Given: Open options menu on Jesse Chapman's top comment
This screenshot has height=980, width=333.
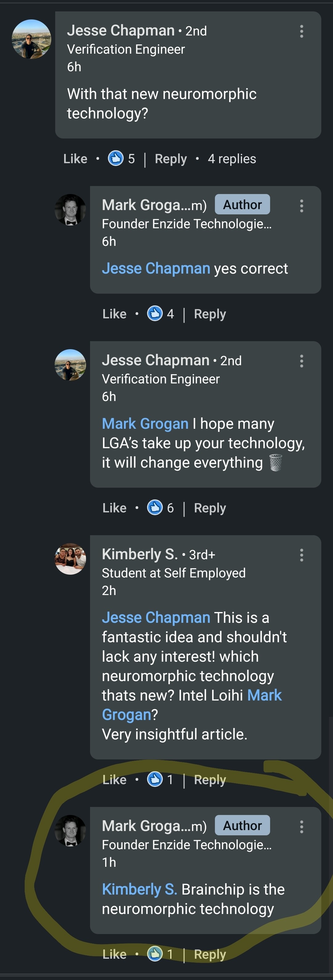Looking at the screenshot, I should click(x=302, y=31).
